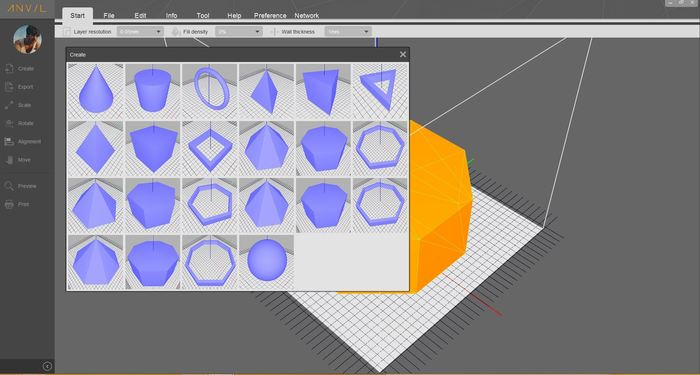The image size is (700, 375).
Task: Click the Export sidebar icon
Action: tap(9, 87)
